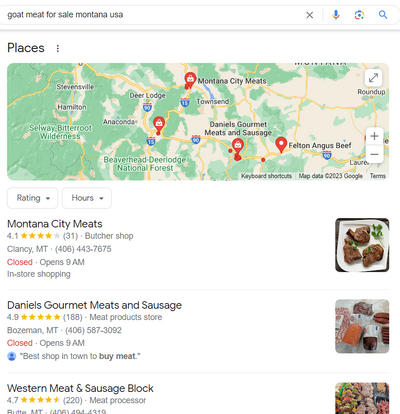Image resolution: width=400 pixels, height=414 pixels.
Task: Zoom out on the map
Action: click(x=374, y=154)
